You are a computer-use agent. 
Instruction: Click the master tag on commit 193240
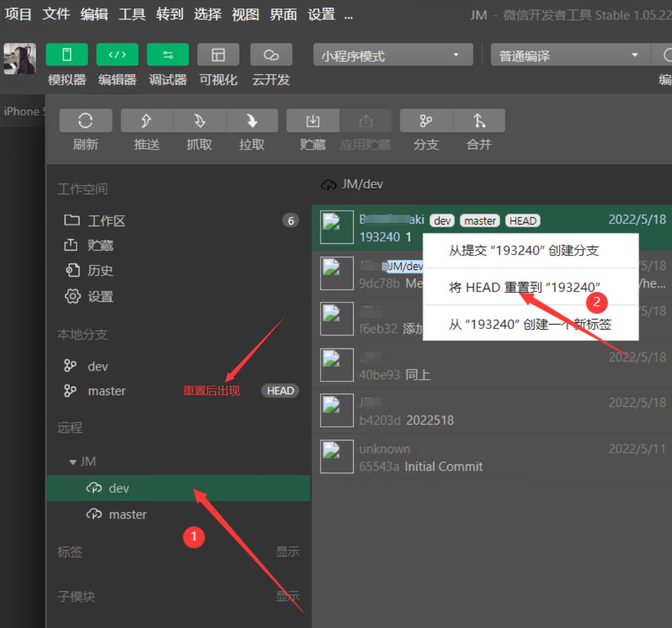click(480, 221)
